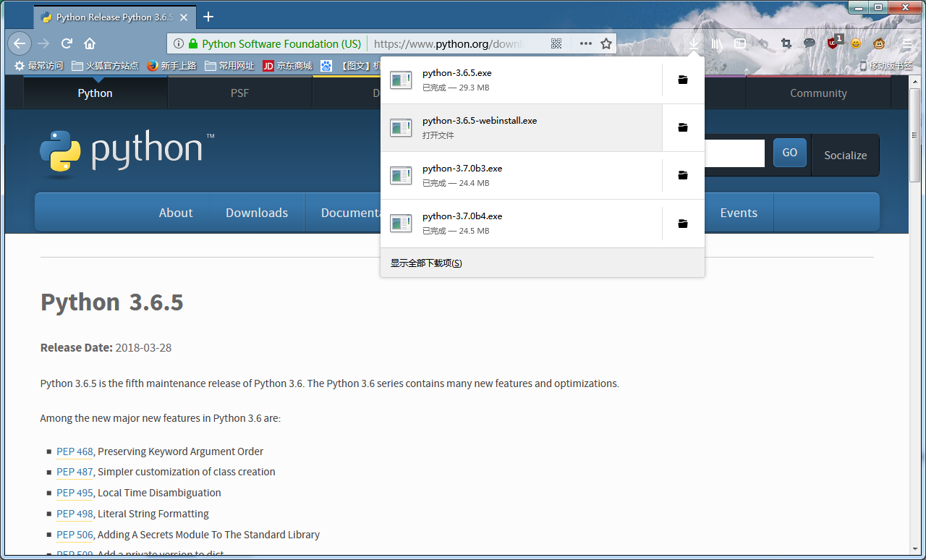Open the PEP 468 link
Image resolution: width=926 pixels, height=560 pixels.
75,451
